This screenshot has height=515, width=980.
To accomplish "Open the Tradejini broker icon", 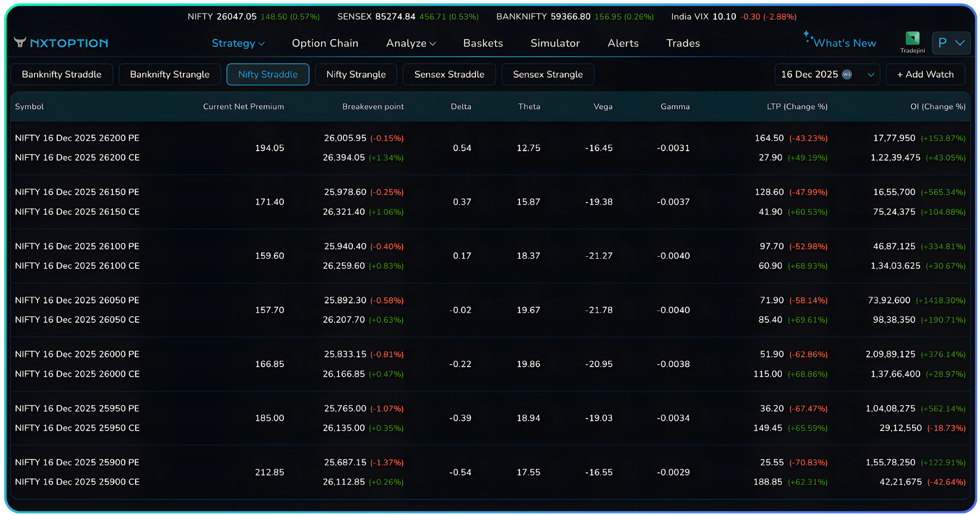I will pos(912,38).
